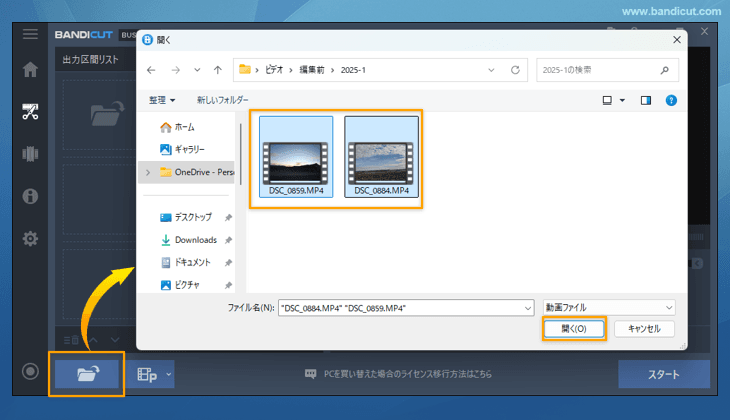Click キャンセル cancel button
The image size is (730, 420).
644,329
